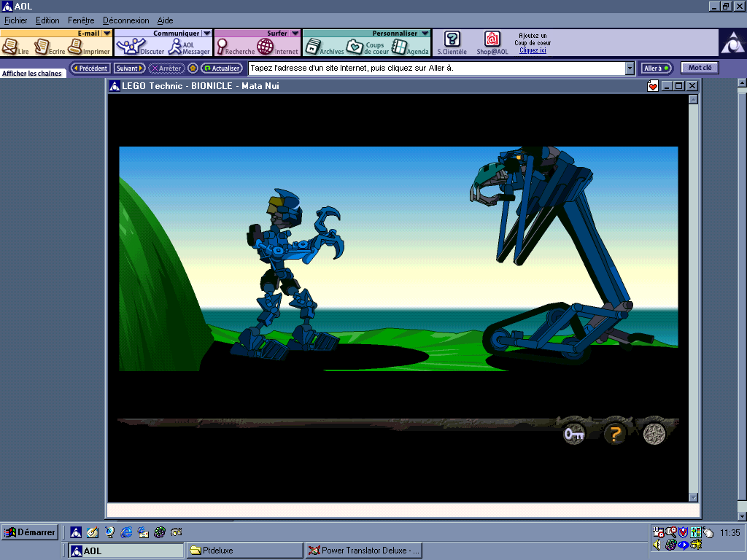Click the red shield antivirus tray icon
The width and height of the screenshot is (747, 560).
pos(683,532)
